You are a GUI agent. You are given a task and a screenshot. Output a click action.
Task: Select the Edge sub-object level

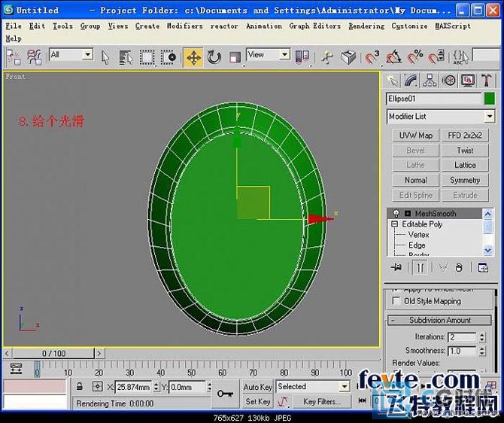coord(417,245)
